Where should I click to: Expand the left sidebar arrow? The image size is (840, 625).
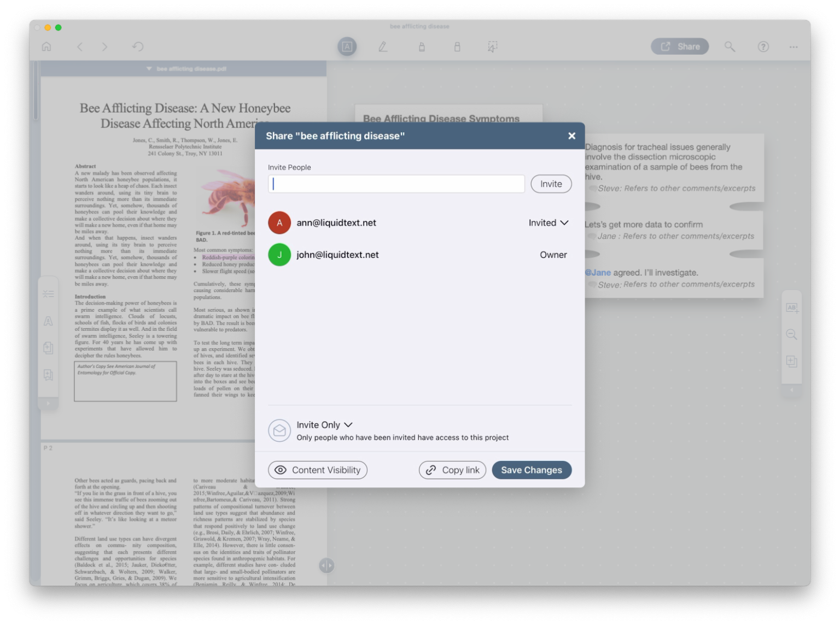[x=48, y=404]
